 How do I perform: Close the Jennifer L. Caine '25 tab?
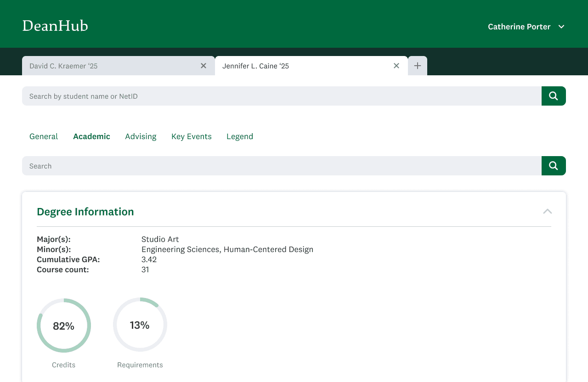coord(396,66)
